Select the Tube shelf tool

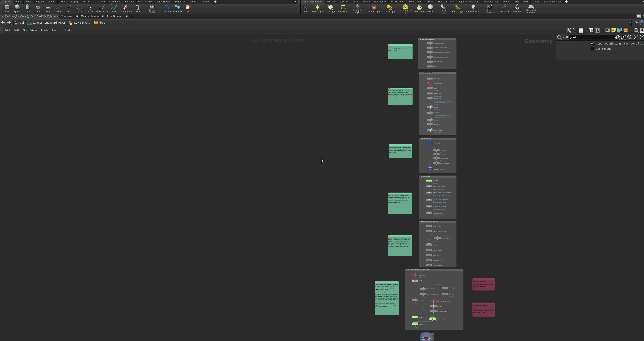28,8
